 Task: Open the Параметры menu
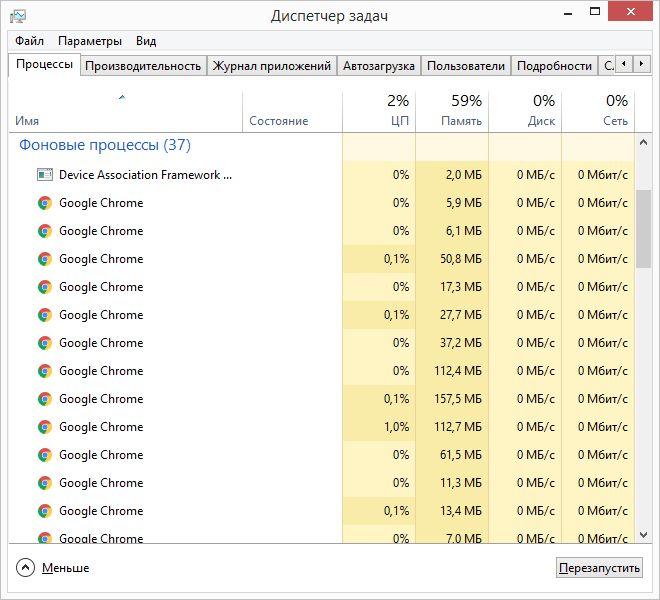(x=90, y=41)
